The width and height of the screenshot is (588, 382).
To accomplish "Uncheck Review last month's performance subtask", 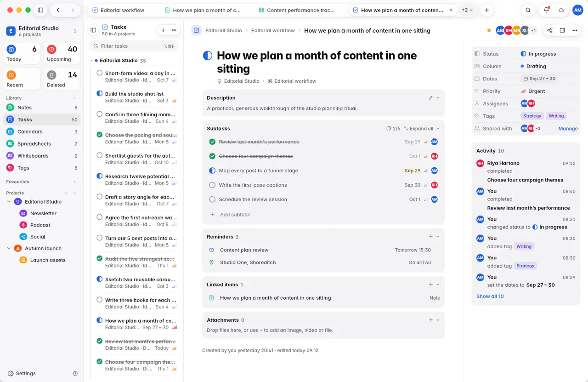I will click(x=212, y=142).
